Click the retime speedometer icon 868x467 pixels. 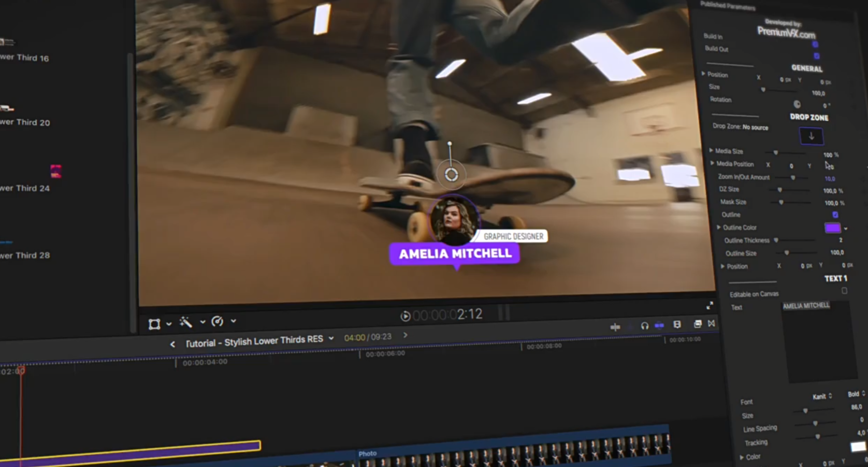tap(218, 321)
